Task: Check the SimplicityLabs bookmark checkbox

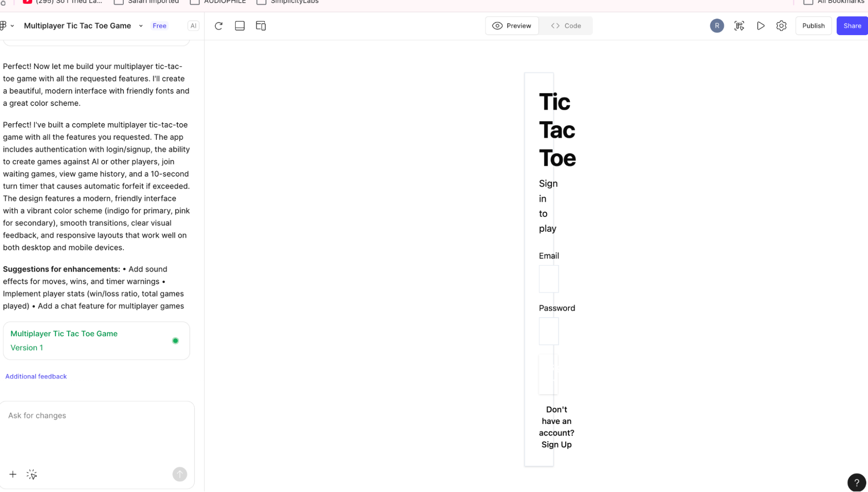Action: click(x=261, y=2)
